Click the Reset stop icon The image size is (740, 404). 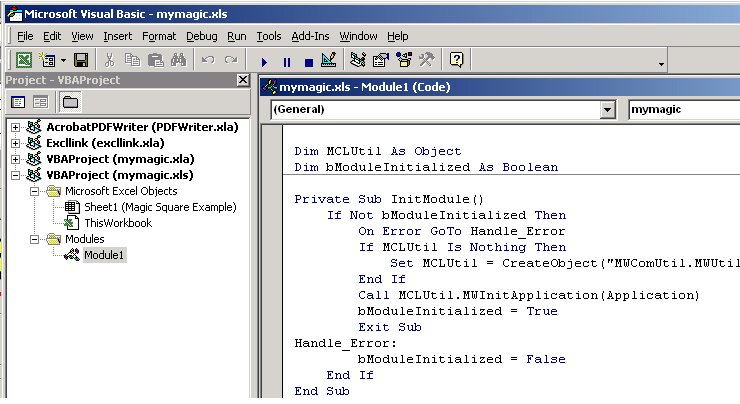point(309,62)
